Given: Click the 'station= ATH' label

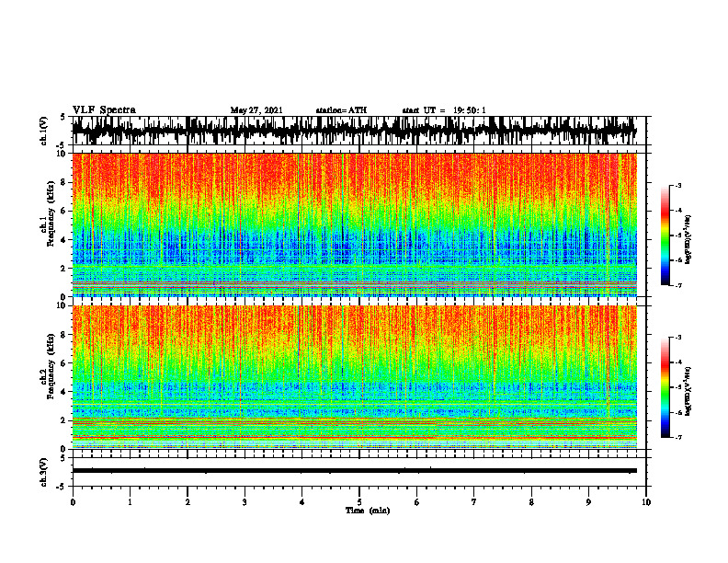Looking at the screenshot, I should click(341, 110).
